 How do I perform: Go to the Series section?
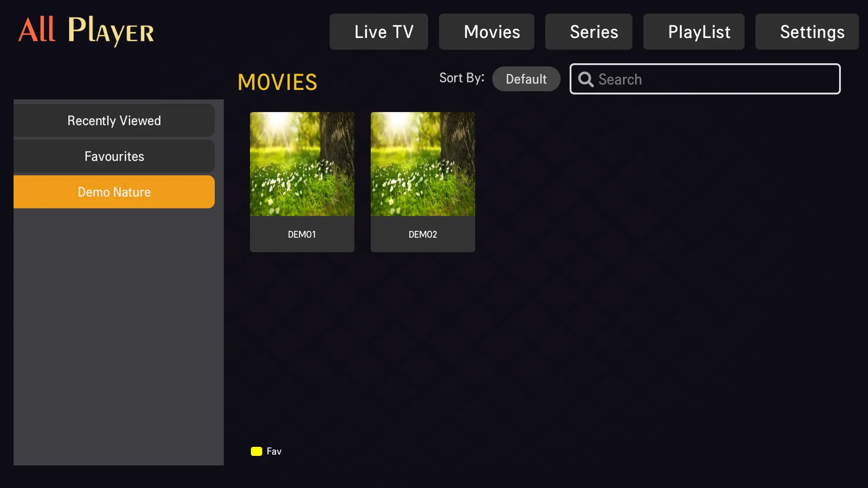coord(589,32)
